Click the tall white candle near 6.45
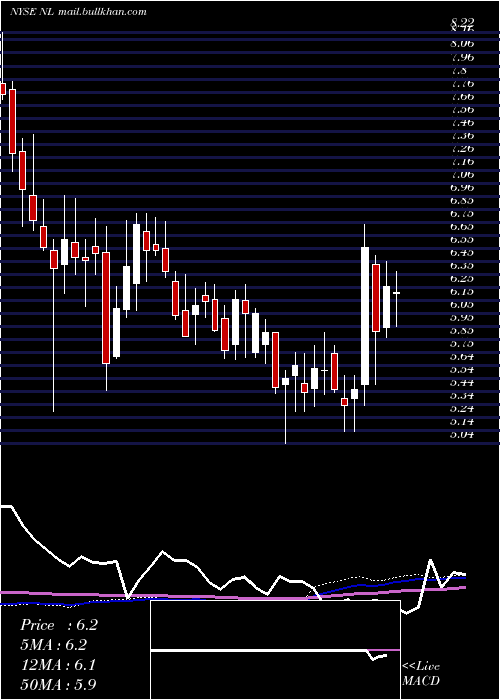Screen dimensions: 500x700 click(365, 316)
